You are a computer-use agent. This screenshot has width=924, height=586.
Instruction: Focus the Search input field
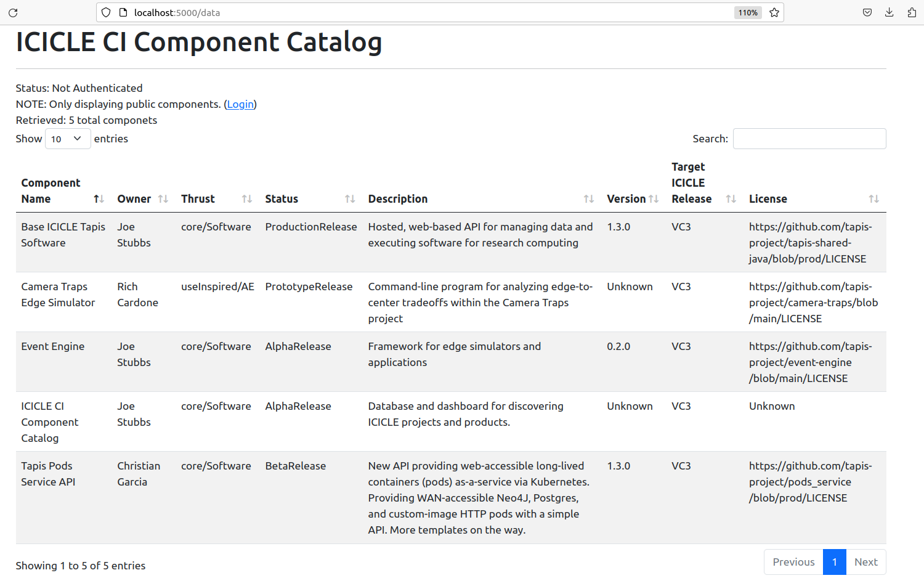tap(809, 139)
